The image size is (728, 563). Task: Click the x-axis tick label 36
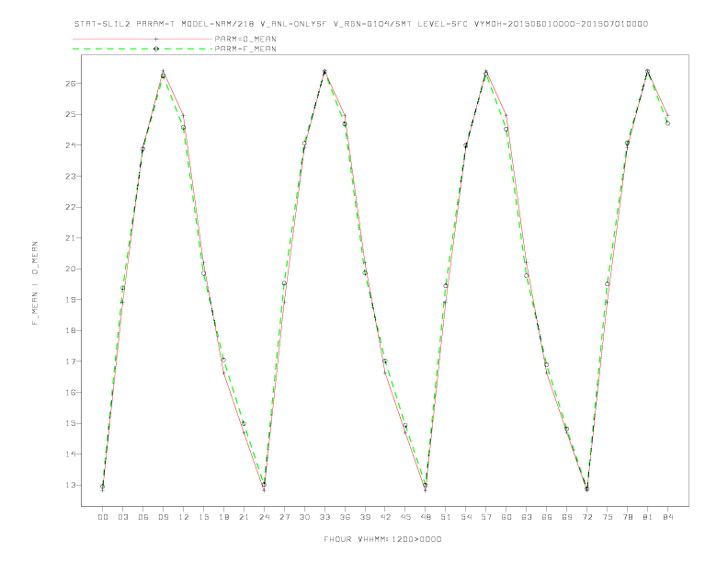(x=345, y=517)
